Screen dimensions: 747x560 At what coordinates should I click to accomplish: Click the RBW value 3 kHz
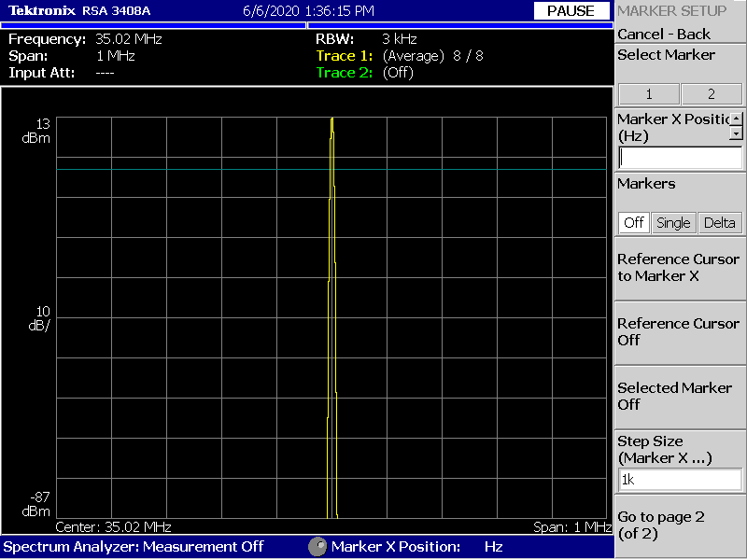pyautogui.click(x=400, y=39)
